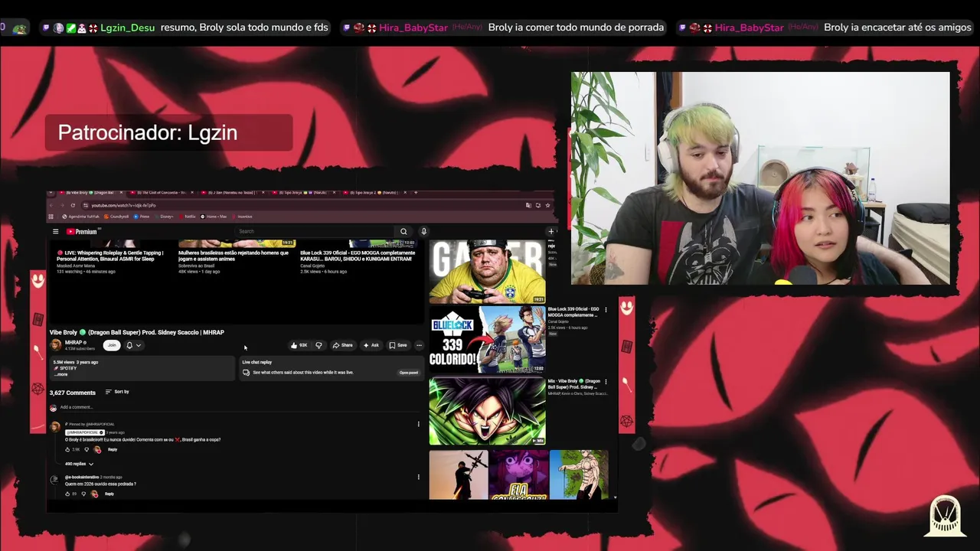Go back with the browser arrow
The width and height of the screenshot is (980, 551).
pyautogui.click(x=51, y=205)
